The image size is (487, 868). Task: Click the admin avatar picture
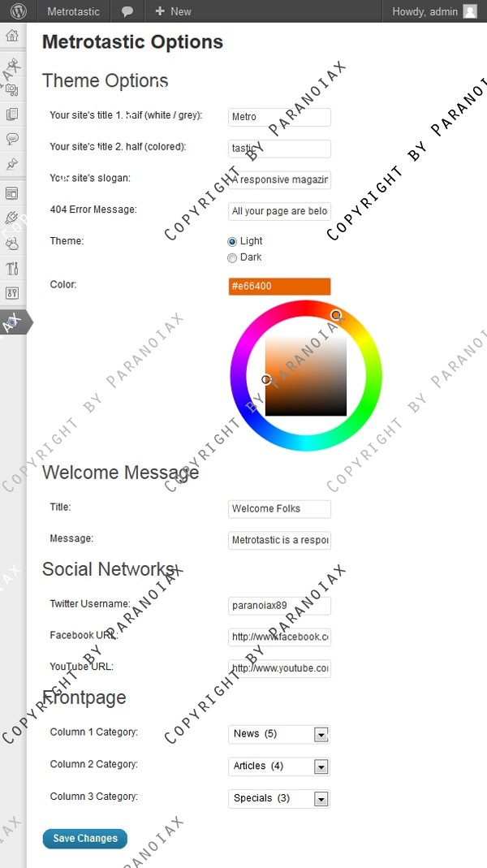tap(470, 11)
